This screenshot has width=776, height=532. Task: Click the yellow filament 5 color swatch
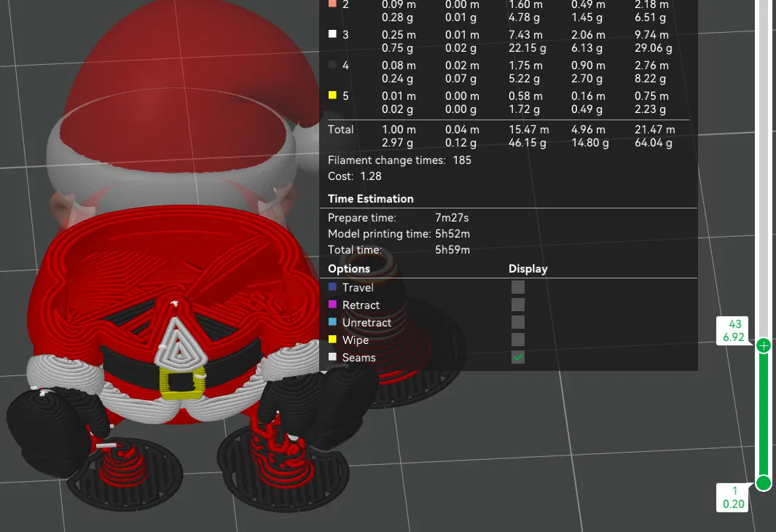tap(332, 95)
